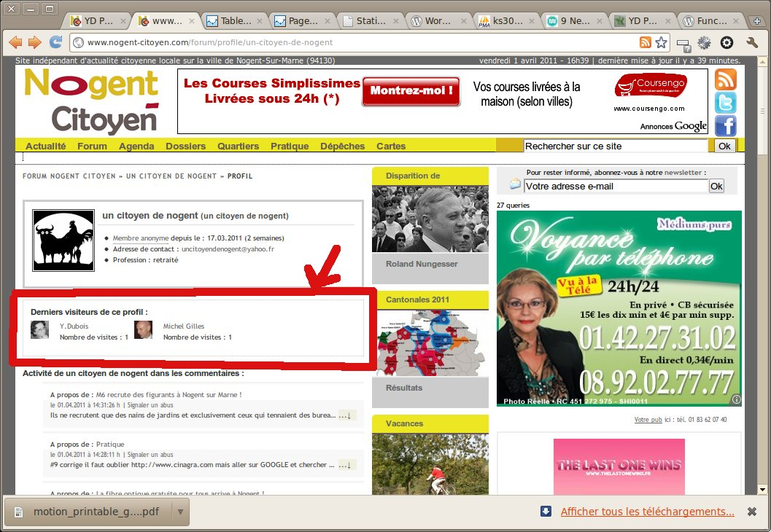Switch to the Page... tab

click(x=303, y=20)
